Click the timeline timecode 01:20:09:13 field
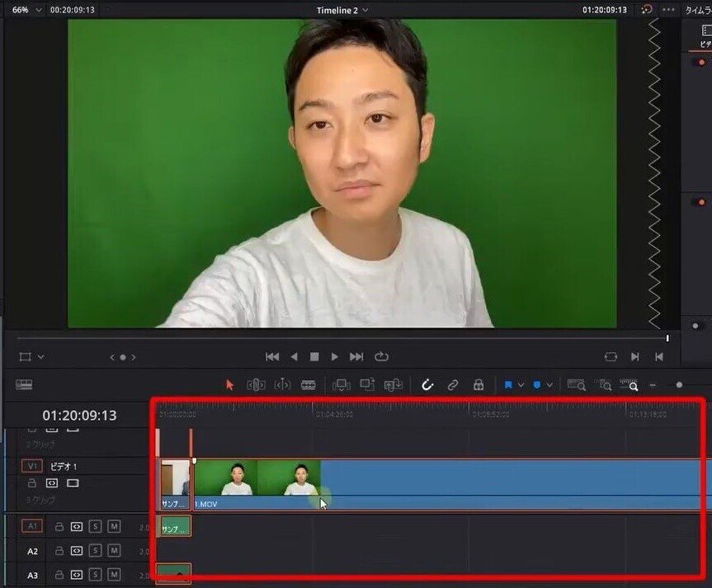712x588 pixels. [x=79, y=416]
